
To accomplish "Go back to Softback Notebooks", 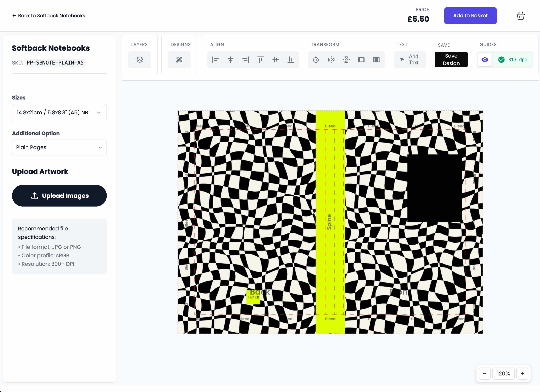I will (48, 15).
